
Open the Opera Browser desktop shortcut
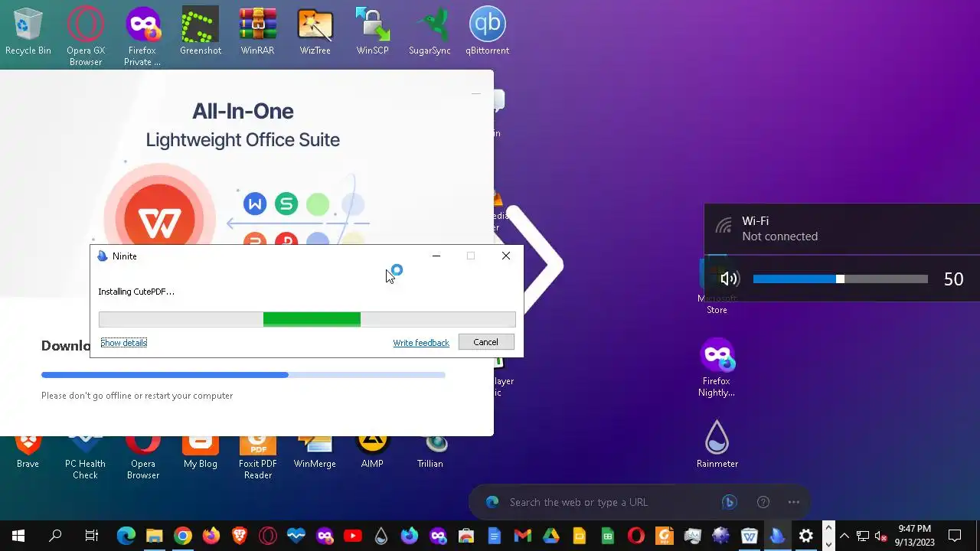click(143, 457)
